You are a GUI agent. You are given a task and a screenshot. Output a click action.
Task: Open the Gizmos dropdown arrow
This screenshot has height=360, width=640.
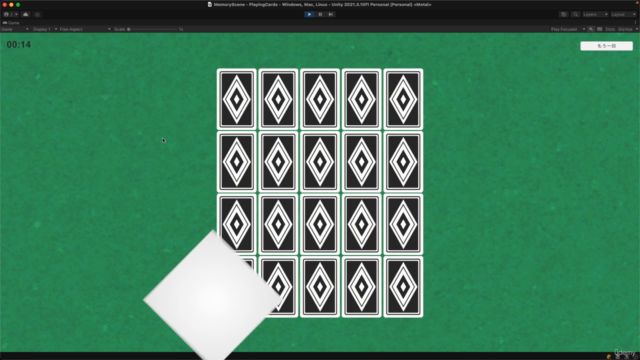click(x=636, y=29)
